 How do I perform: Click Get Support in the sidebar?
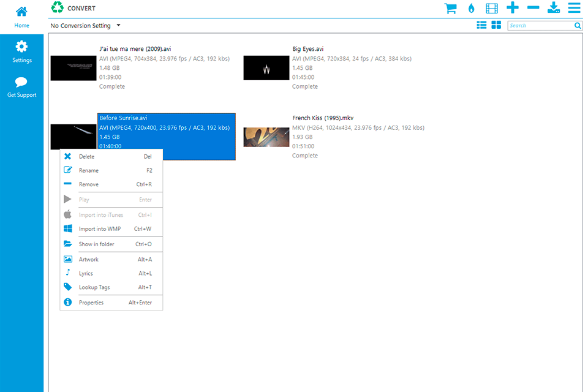pyautogui.click(x=21, y=86)
